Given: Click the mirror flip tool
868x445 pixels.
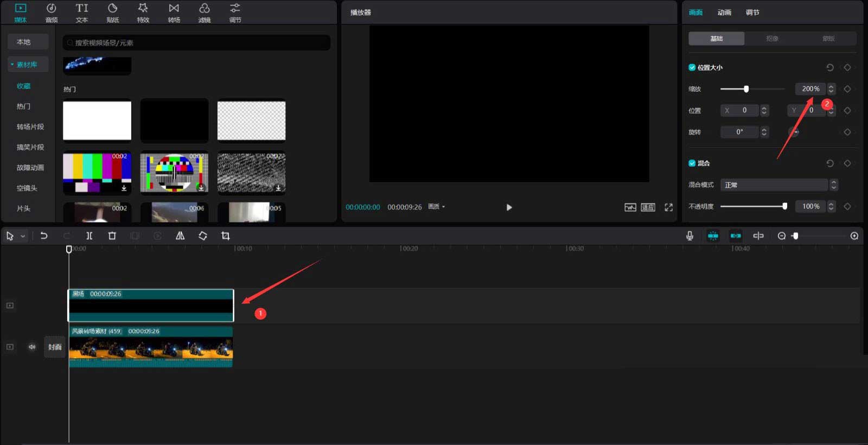Looking at the screenshot, I should (180, 236).
